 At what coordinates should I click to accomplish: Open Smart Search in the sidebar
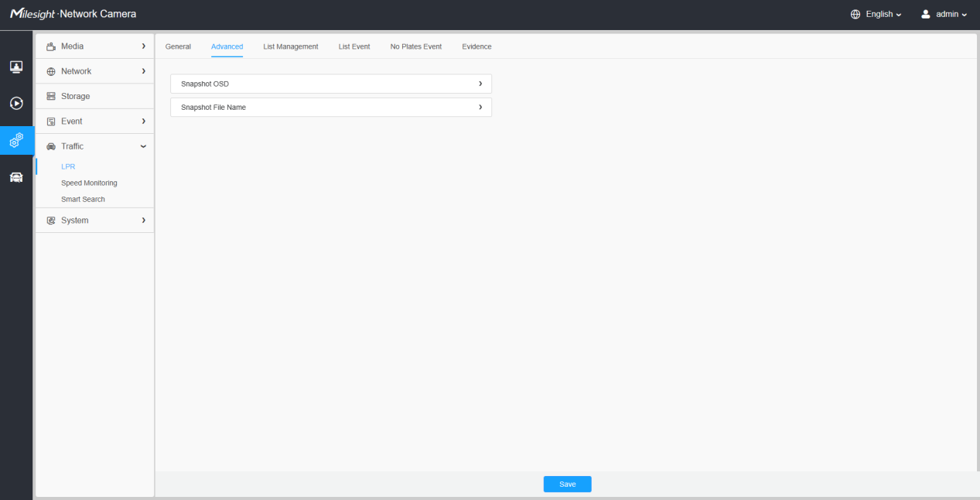(83, 199)
